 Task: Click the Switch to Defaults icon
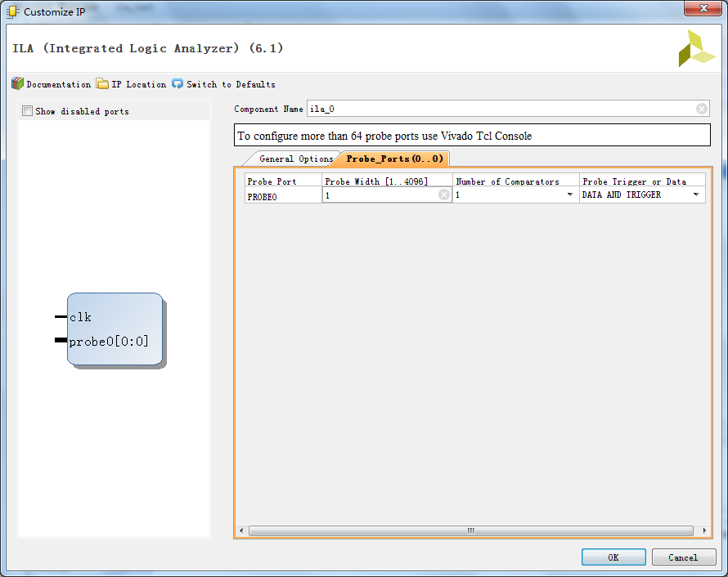178,84
